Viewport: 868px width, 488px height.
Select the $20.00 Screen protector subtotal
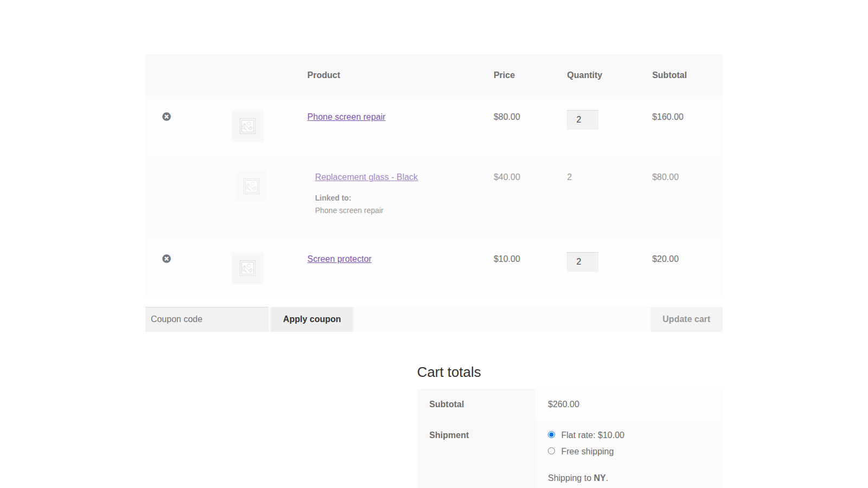pos(665,259)
